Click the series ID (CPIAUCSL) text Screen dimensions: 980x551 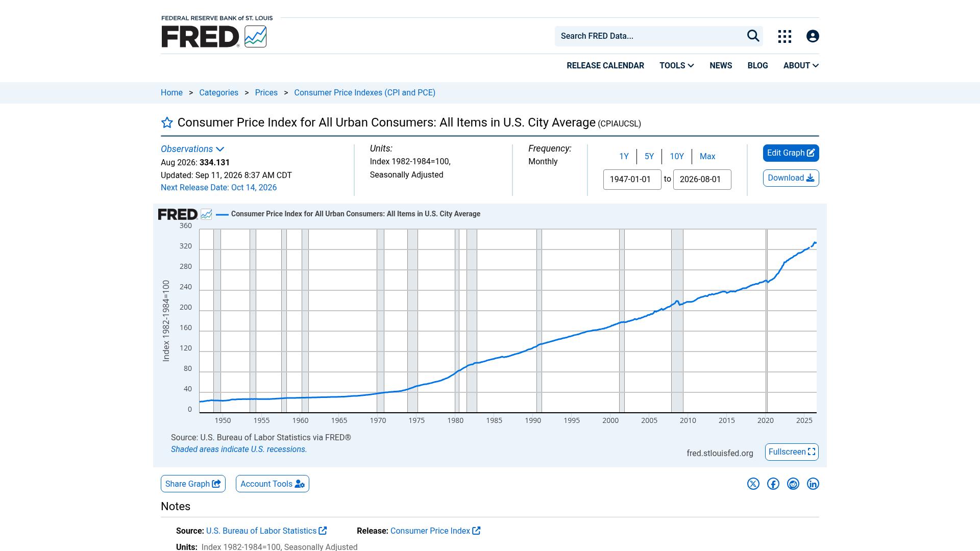click(619, 124)
